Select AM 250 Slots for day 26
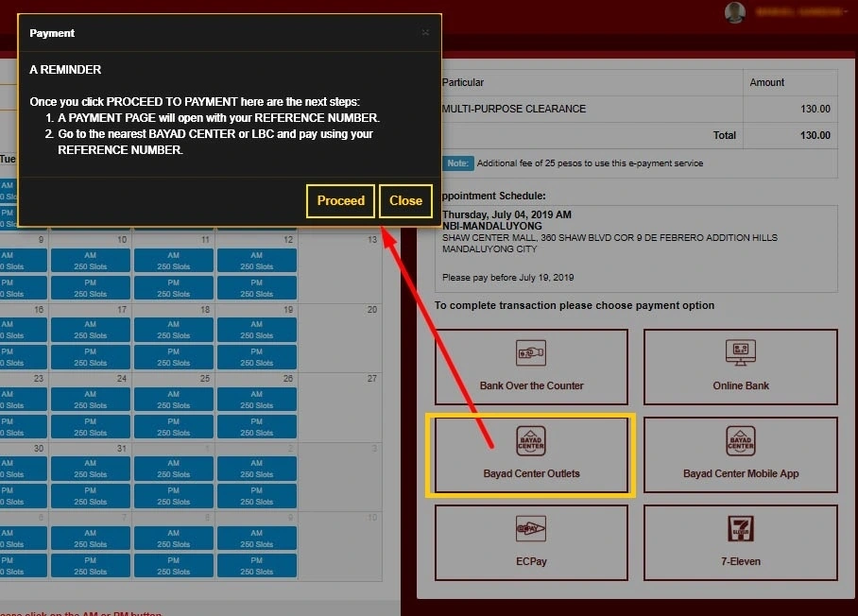 (x=257, y=400)
